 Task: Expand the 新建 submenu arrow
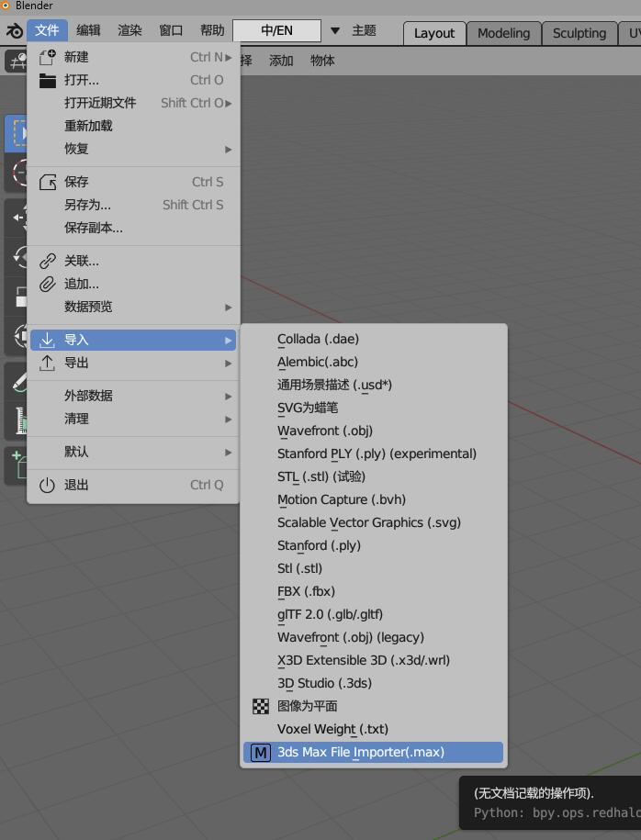click(x=229, y=57)
